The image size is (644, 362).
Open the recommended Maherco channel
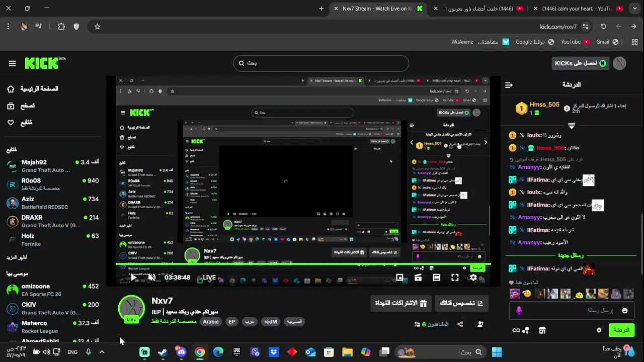pos(53,327)
